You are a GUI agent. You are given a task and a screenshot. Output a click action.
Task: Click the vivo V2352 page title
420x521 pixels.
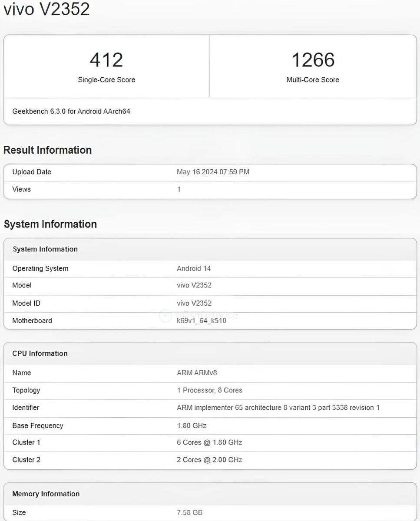(46, 9)
